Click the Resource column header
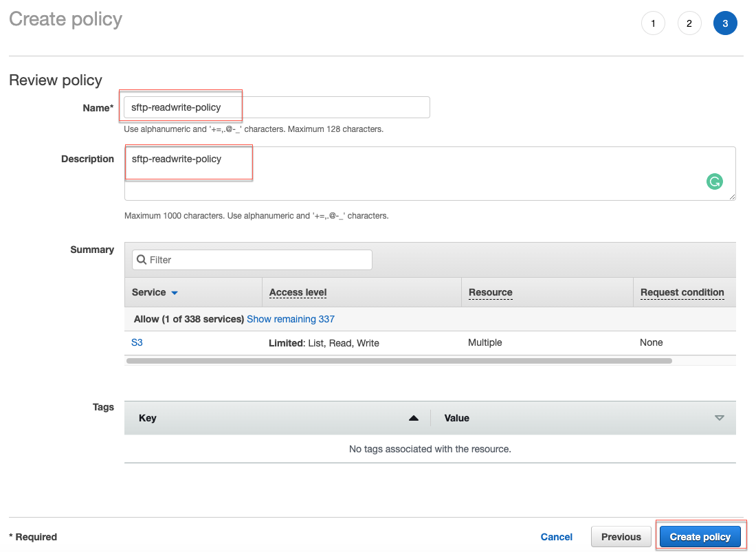756x552 pixels. tap(490, 292)
